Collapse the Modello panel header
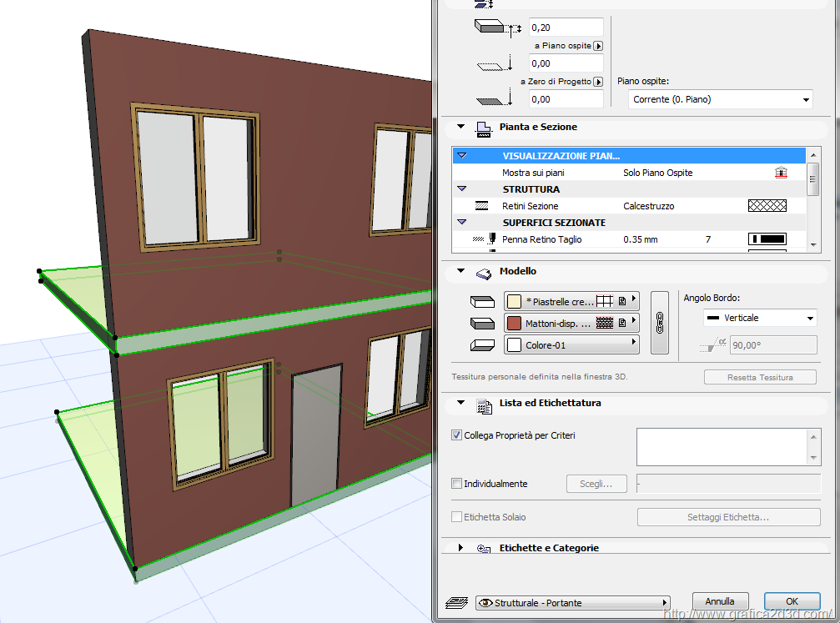The image size is (840, 623). click(x=460, y=271)
